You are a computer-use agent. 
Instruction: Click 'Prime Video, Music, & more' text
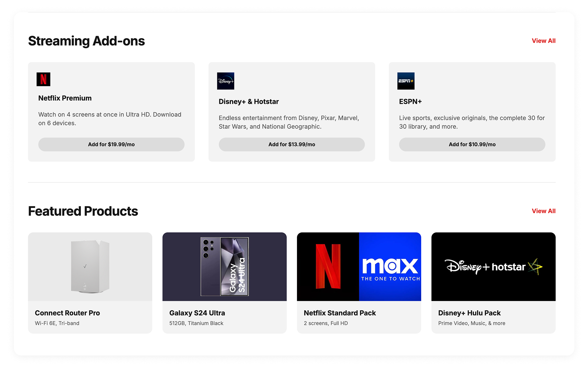click(x=472, y=323)
